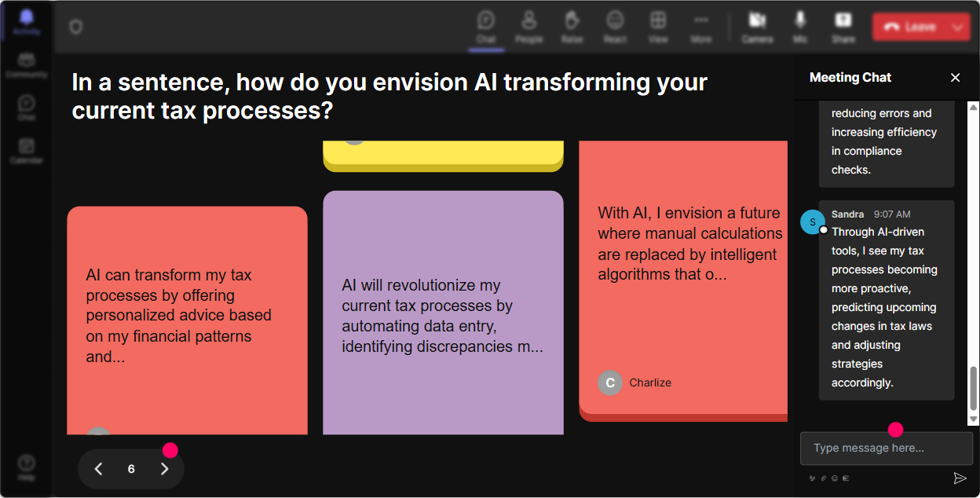
Task: Click in the Type message field
Action: pos(887,449)
